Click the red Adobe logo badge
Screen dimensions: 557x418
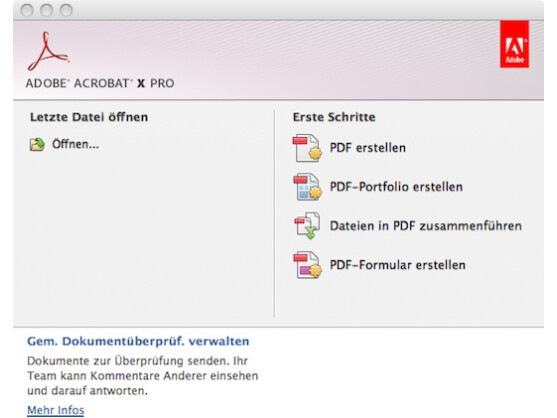(514, 44)
